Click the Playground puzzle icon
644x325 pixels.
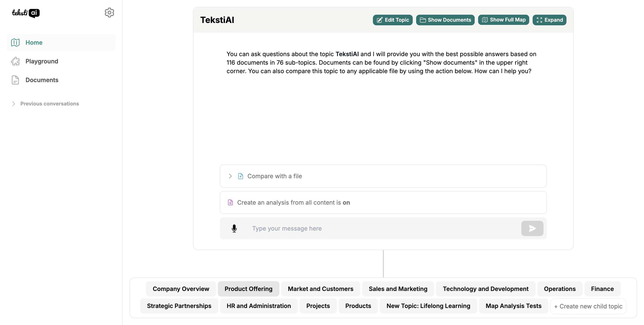pyautogui.click(x=15, y=61)
